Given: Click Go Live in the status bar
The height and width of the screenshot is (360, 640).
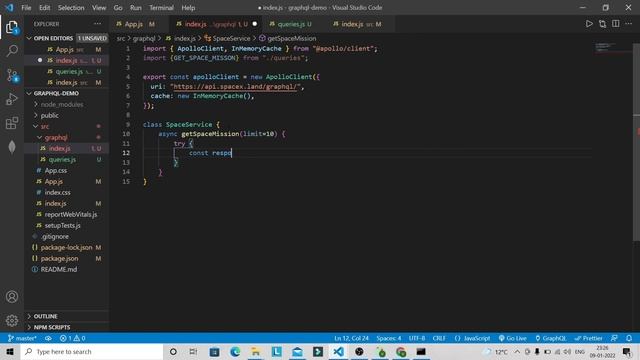Looking at the screenshot, I should coord(513,338).
